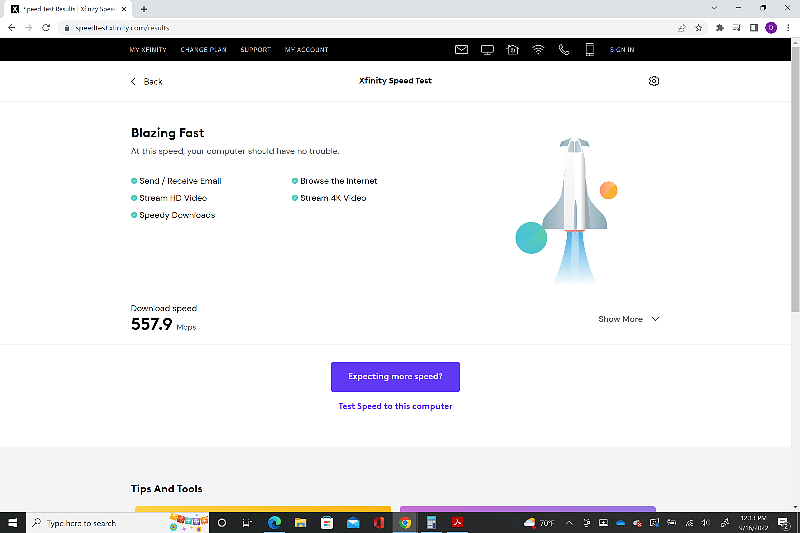Click the system clock in the taskbar
The height and width of the screenshot is (533, 800).
click(x=753, y=523)
